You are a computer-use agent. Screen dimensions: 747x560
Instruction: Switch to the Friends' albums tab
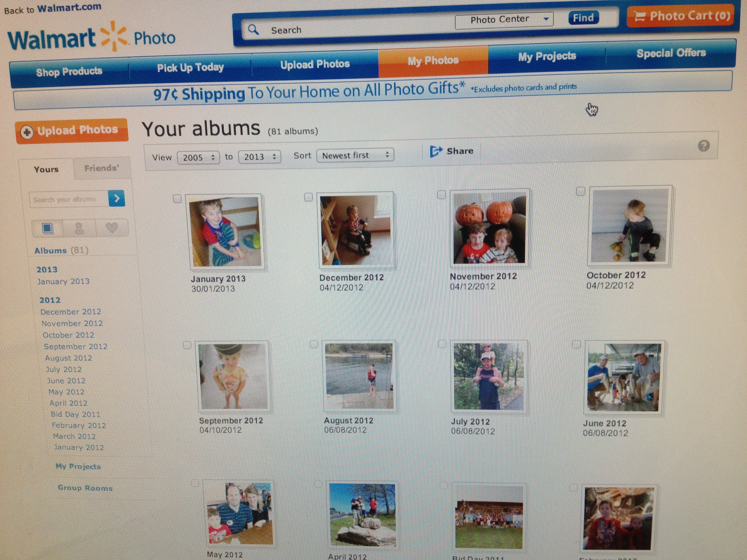[101, 168]
